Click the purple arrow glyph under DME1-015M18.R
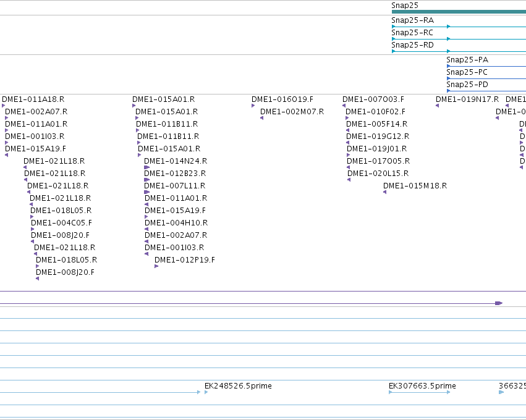526x420 pixels. click(x=385, y=192)
